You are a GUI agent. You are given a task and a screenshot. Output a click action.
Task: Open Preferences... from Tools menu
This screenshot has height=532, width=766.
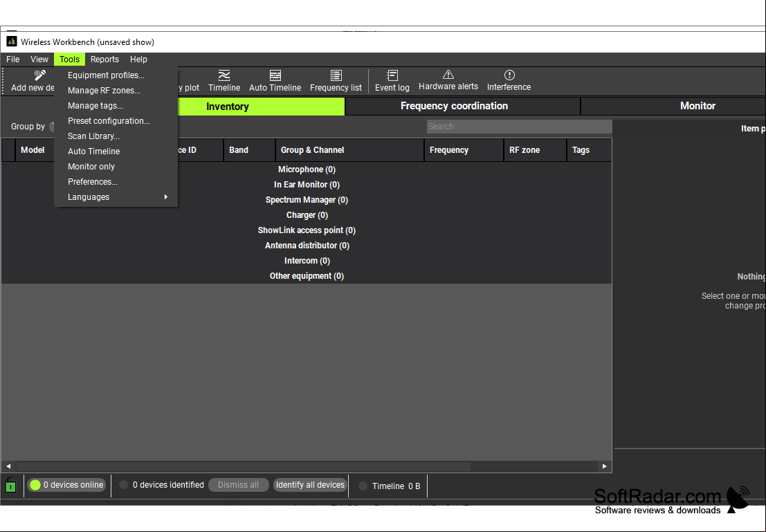coord(116,182)
